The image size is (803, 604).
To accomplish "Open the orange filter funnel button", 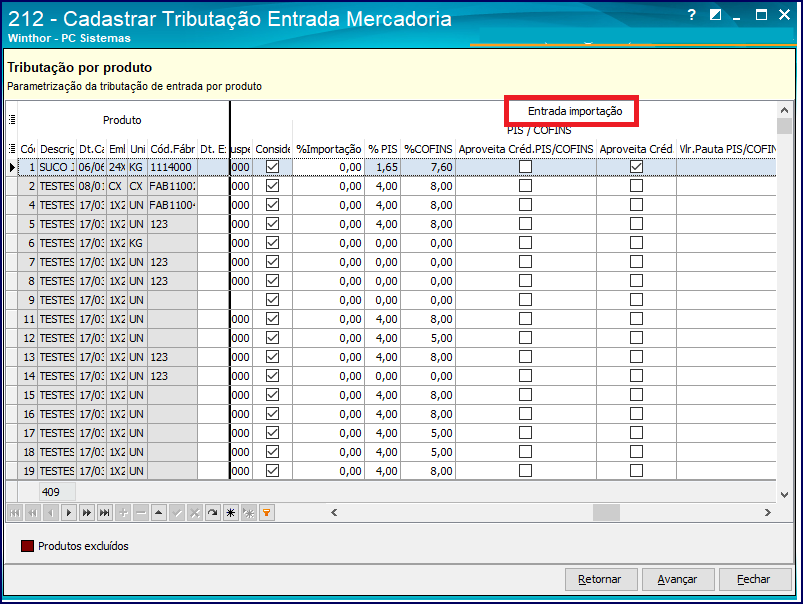I will pos(267,513).
